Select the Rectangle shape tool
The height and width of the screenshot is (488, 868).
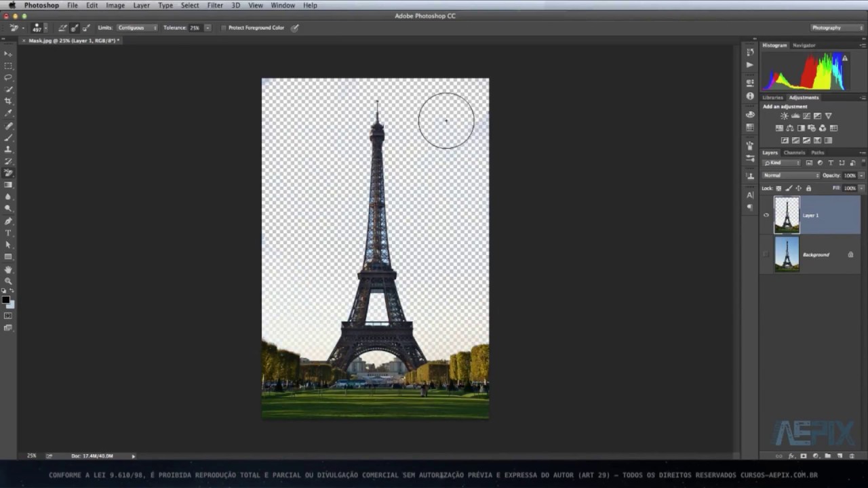8,257
